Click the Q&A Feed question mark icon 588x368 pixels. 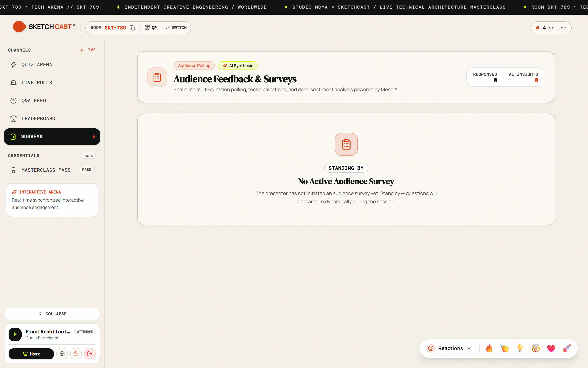(13, 101)
